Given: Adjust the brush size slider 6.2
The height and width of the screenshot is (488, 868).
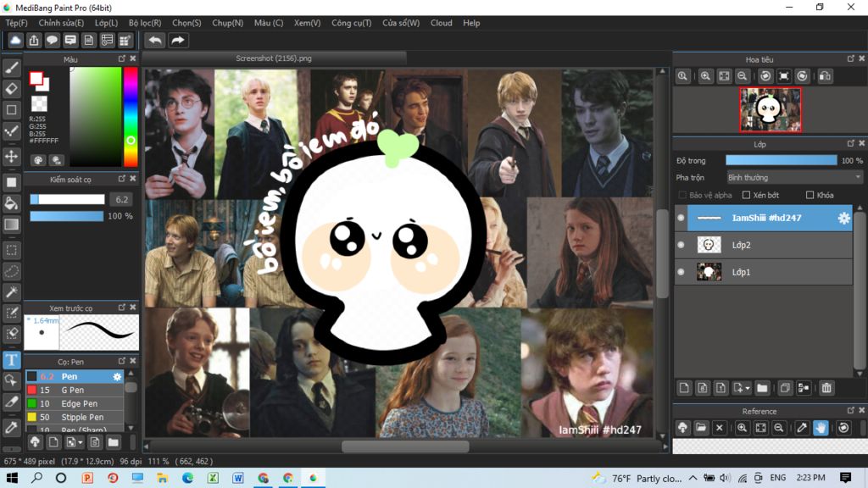Looking at the screenshot, I should 67,199.
